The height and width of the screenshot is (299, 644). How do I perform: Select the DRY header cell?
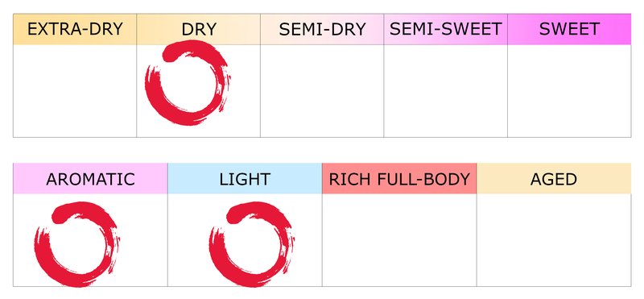198,29
